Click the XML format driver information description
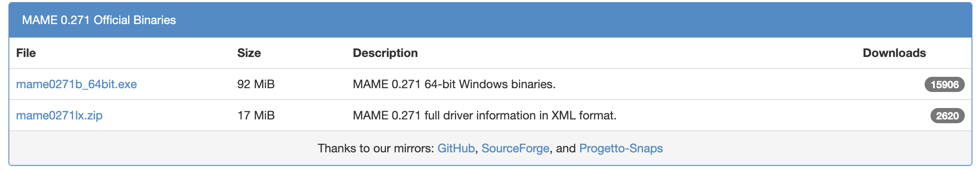 485,116
